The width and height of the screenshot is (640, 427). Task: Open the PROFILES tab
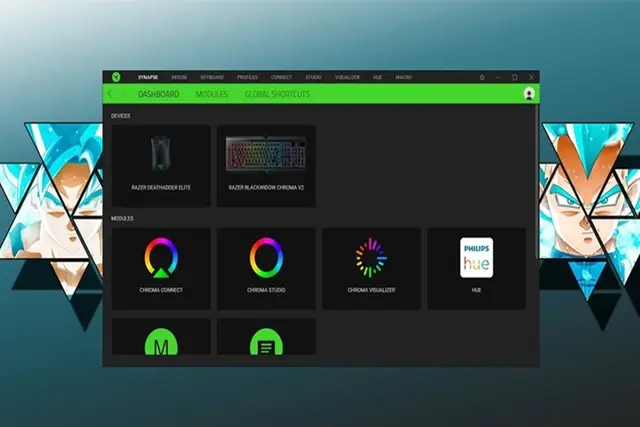(247, 77)
